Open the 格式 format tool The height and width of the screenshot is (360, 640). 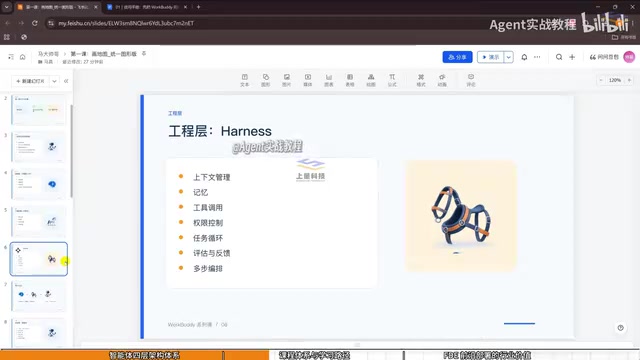click(421, 80)
